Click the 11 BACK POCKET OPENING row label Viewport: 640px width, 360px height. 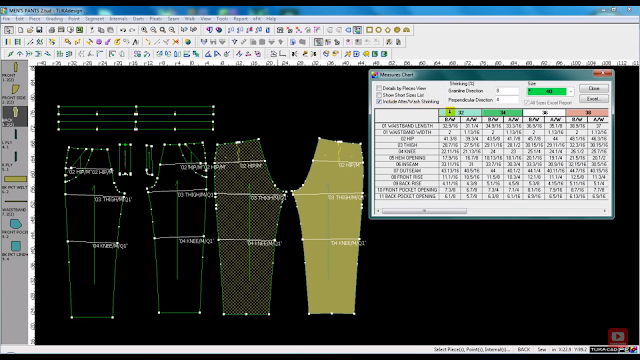[x=407, y=196]
